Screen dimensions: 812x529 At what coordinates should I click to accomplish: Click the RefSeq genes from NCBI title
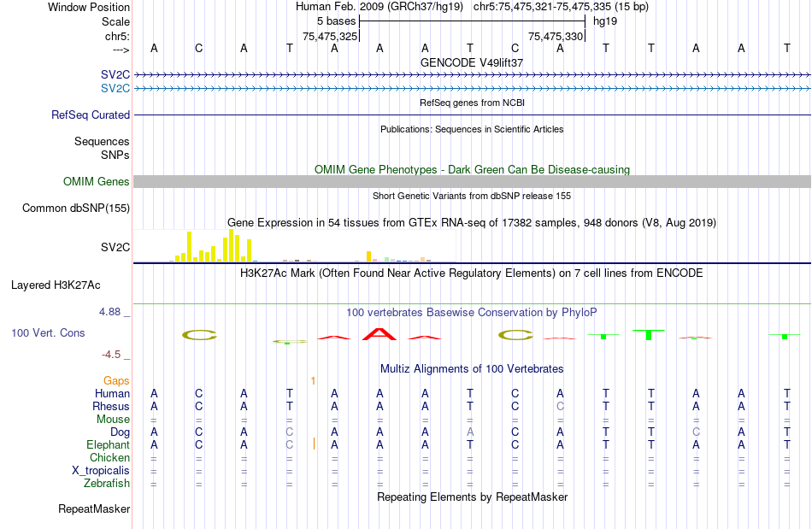pos(472,103)
